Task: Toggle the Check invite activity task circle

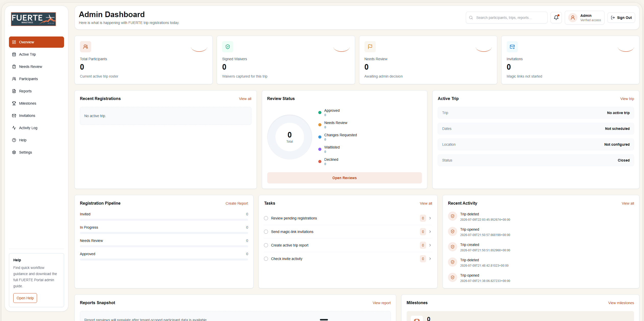Action: click(266, 259)
